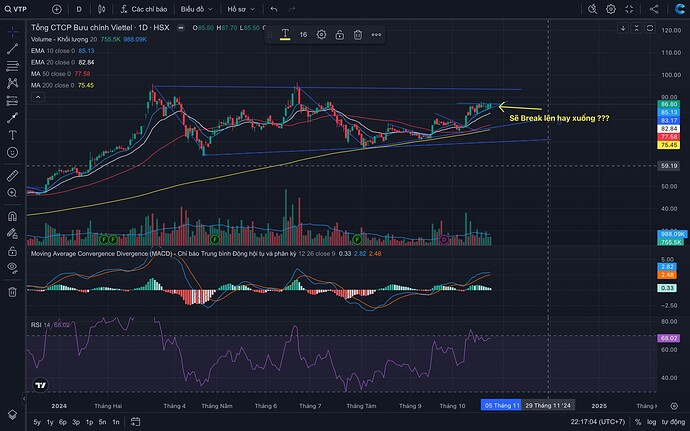
Task: Grab the floating toolbar drag handle
Action: pos(270,34)
